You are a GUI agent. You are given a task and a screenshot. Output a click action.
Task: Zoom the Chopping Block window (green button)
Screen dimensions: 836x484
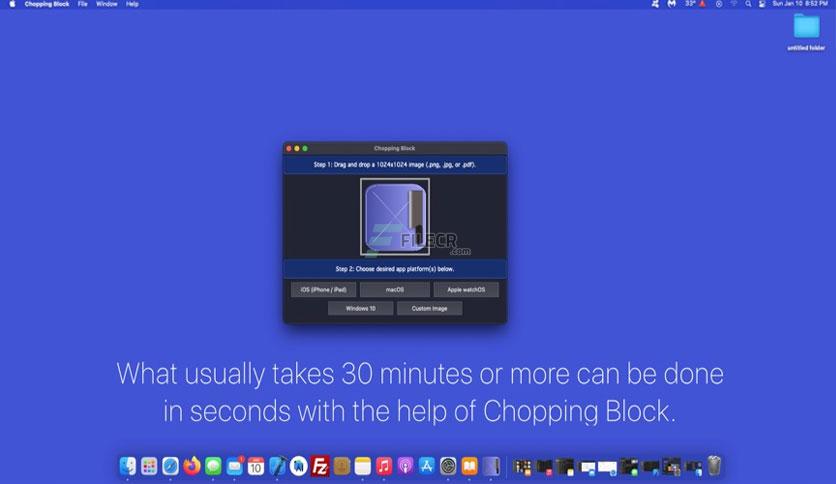click(x=305, y=149)
